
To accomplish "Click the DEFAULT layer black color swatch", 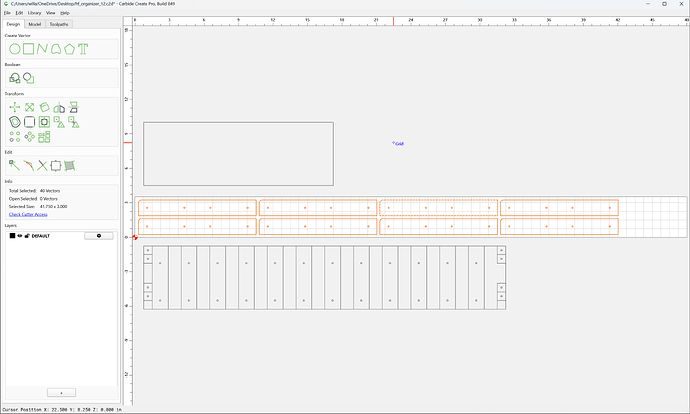I will click(x=12, y=236).
